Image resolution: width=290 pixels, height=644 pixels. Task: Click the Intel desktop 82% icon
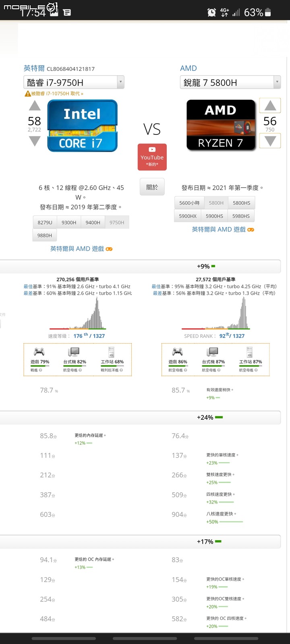[74, 352]
